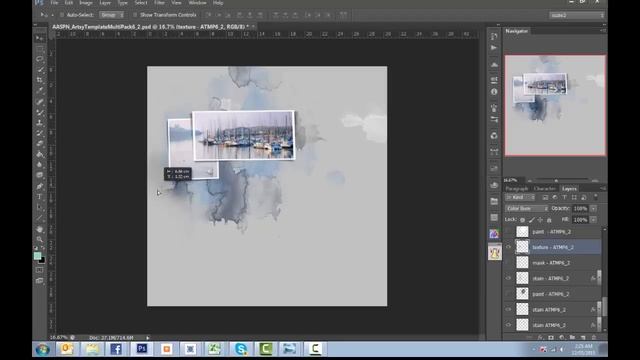The height and width of the screenshot is (360, 640).
Task: Click the create new group folder icon
Action: (x=573, y=338)
